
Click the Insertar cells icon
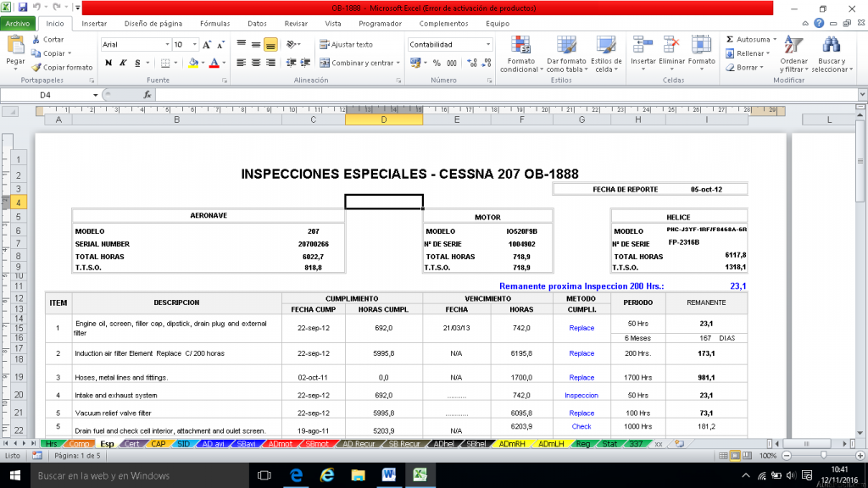pyautogui.click(x=643, y=46)
